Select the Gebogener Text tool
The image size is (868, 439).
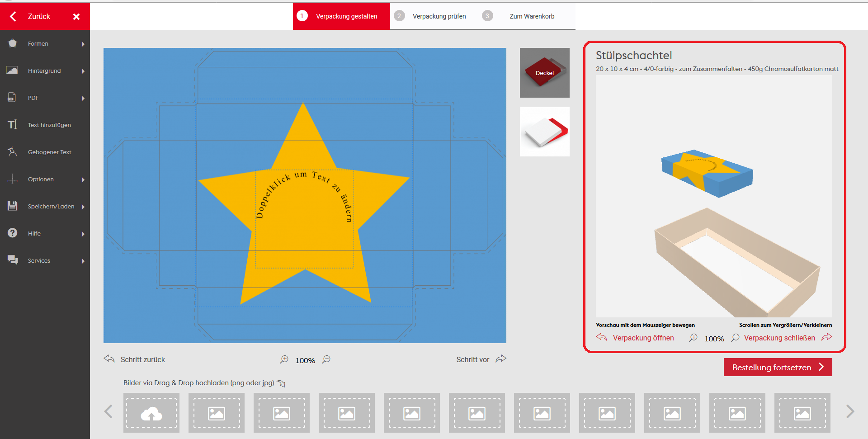[49, 152]
